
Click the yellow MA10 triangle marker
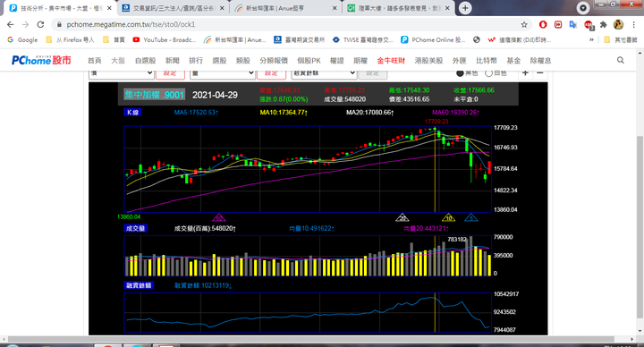click(x=448, y=217)
